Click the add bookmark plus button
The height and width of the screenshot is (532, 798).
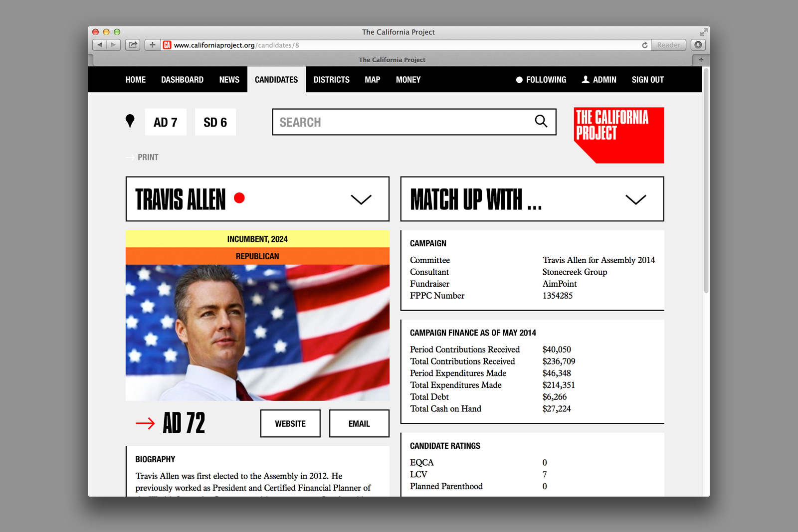[x=153, y=45]
